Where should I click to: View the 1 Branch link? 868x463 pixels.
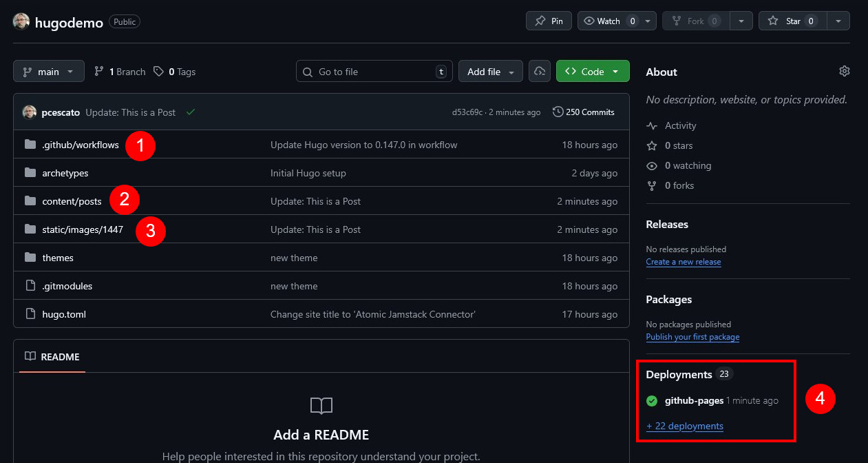120,72
